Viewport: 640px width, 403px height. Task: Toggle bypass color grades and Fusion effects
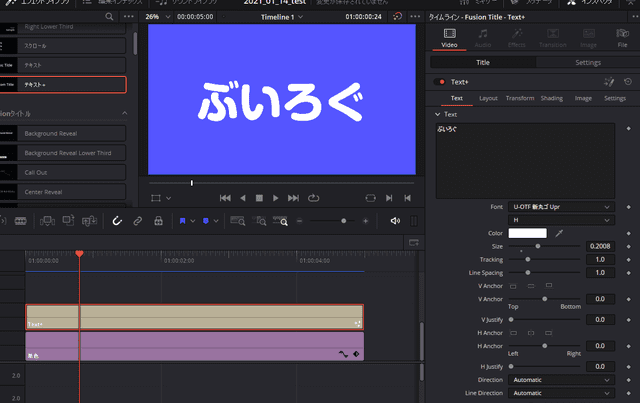[397, 17]
